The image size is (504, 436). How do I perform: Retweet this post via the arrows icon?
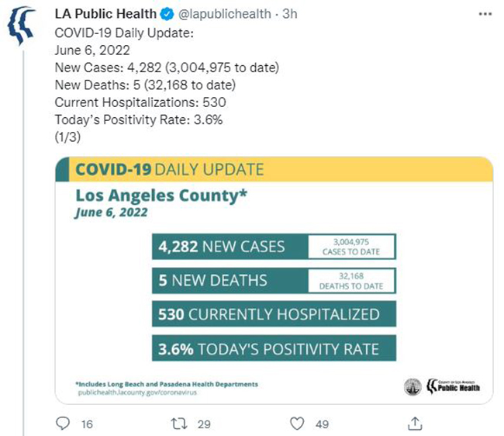(178, 424)
